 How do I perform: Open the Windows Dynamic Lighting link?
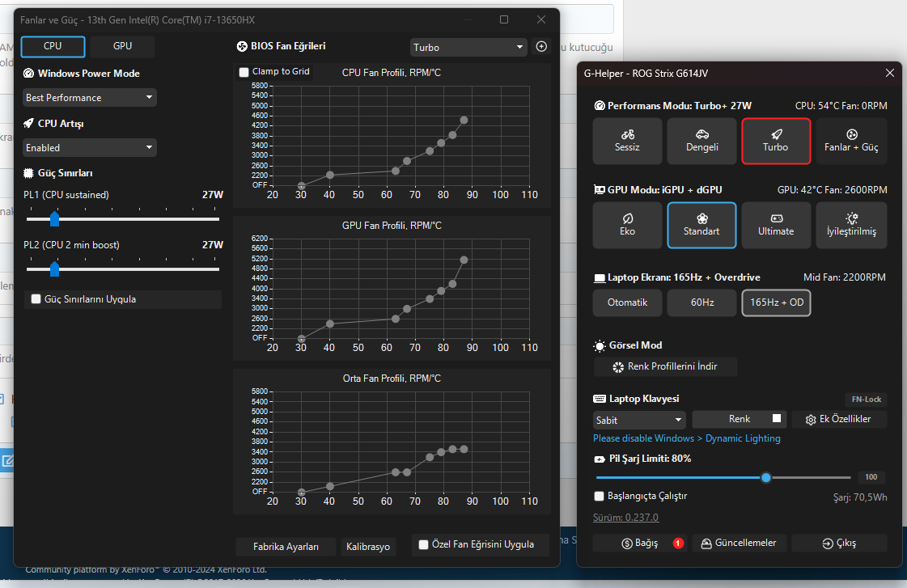687,438
